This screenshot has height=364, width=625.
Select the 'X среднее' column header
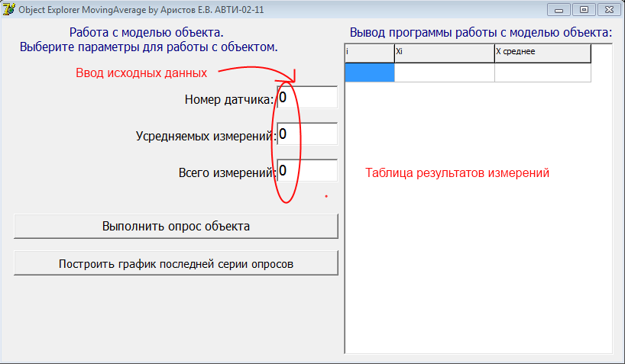point(543,53)
